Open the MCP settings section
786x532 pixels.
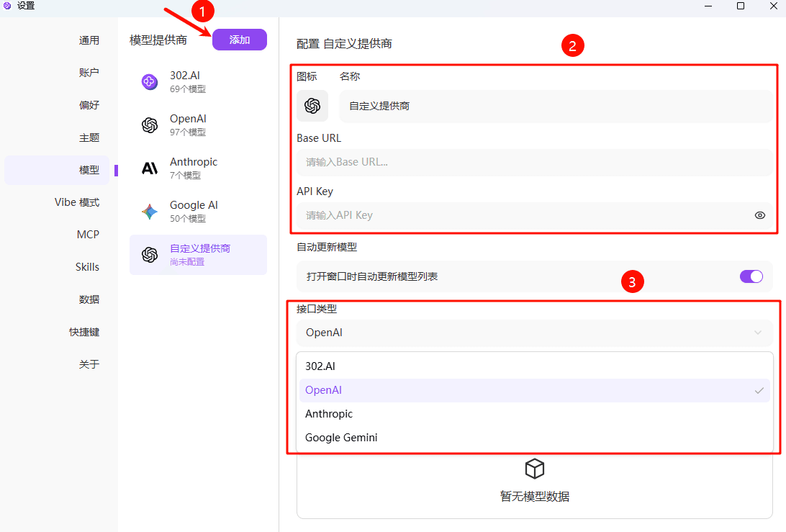88,234
